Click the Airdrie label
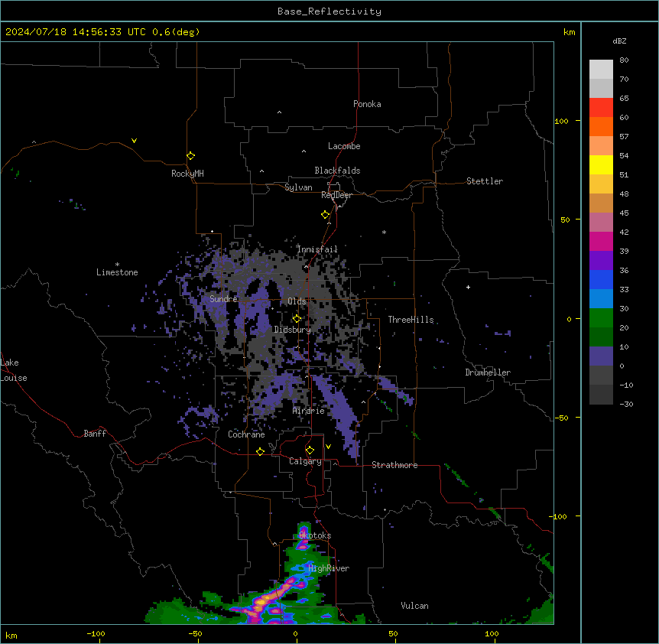Viewport: 659px width, 644px height. [x=309, y=411]
